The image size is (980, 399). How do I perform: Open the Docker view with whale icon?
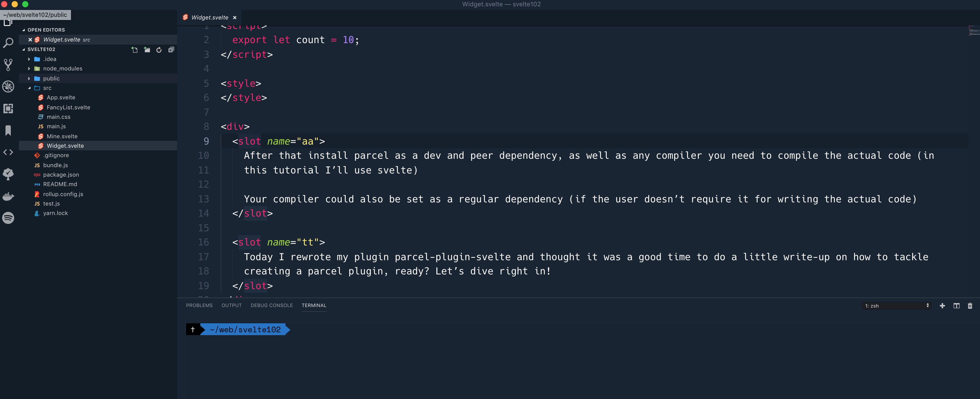8,196
